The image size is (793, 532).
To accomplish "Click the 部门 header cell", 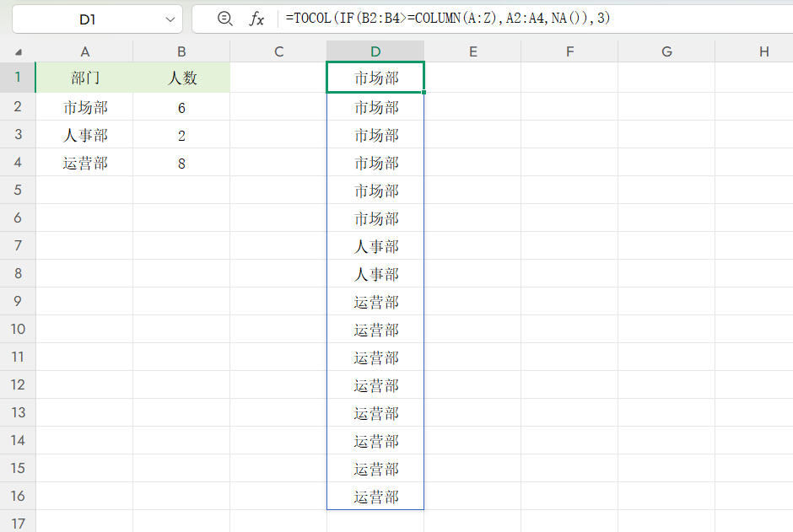I will tap(84, 79).
